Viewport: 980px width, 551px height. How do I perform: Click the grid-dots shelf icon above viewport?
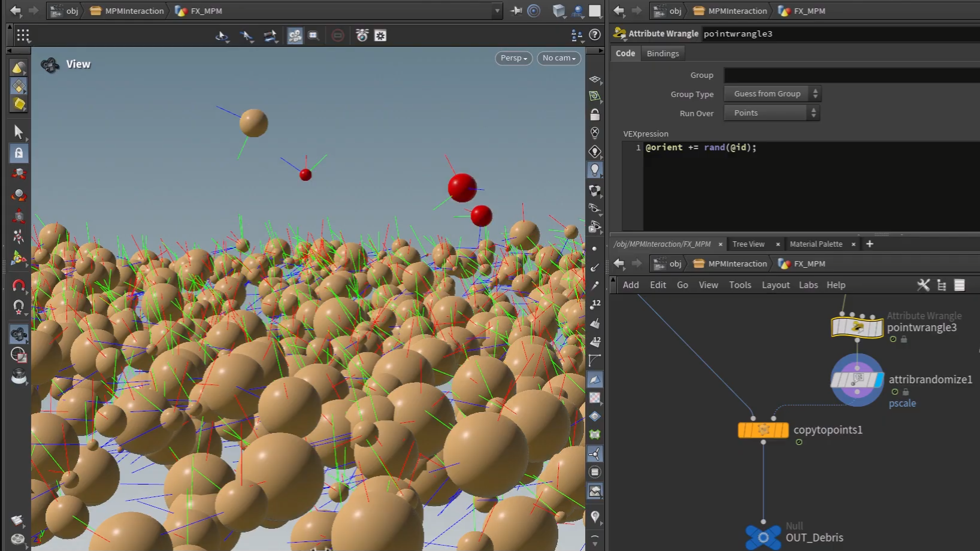click(23, 35)
